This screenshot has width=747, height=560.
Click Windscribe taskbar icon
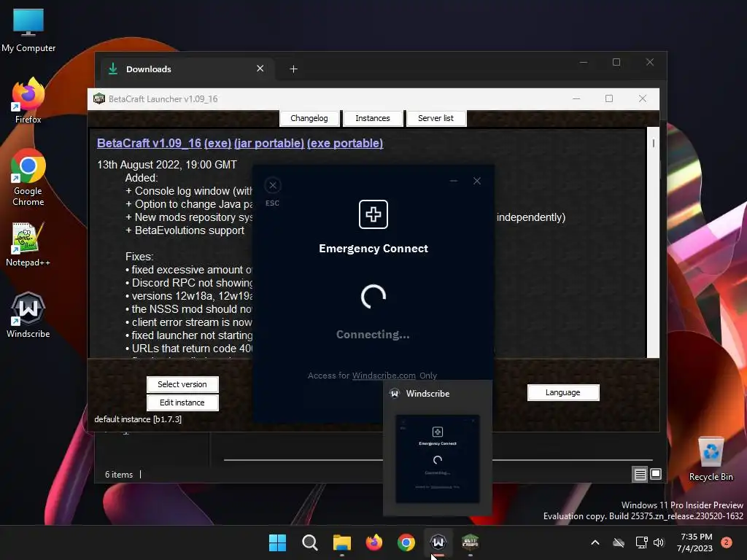tap(438, 542)
